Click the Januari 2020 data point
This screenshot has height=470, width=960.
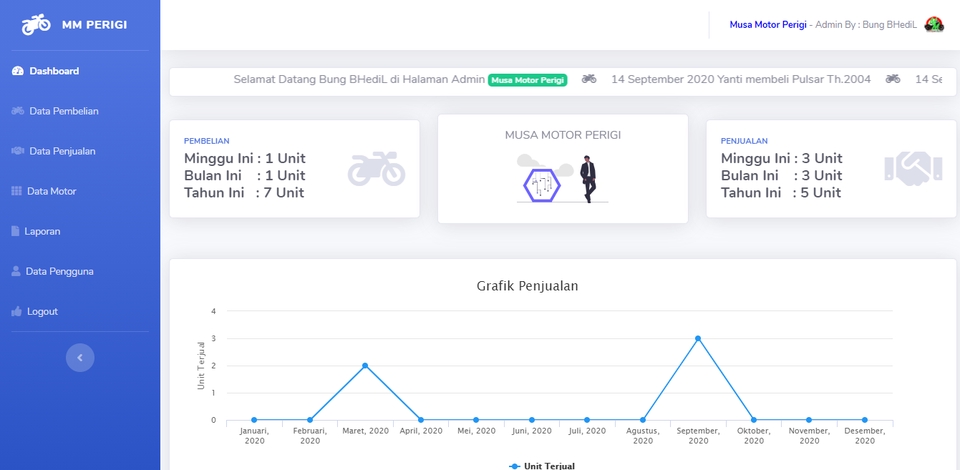click(254, 420)
